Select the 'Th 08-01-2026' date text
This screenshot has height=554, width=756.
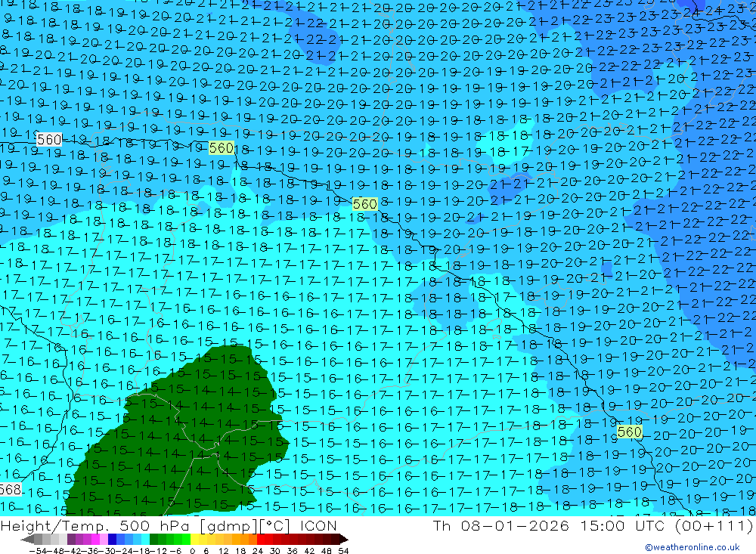(x=500, y=525)
